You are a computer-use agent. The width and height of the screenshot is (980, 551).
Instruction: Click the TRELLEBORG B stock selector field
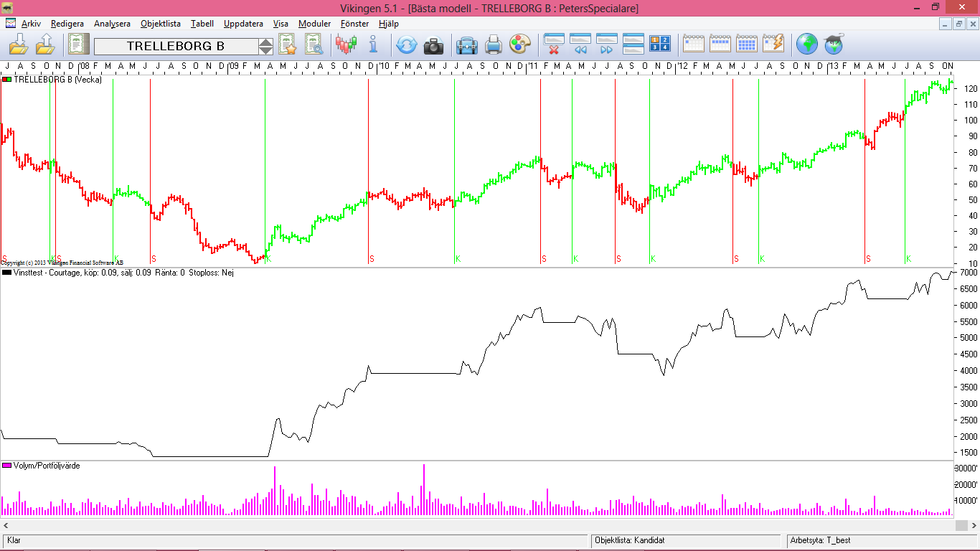[176, 46]
